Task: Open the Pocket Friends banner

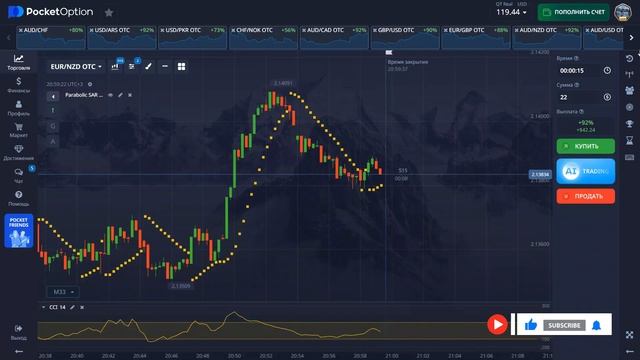Action: point(19,231)
